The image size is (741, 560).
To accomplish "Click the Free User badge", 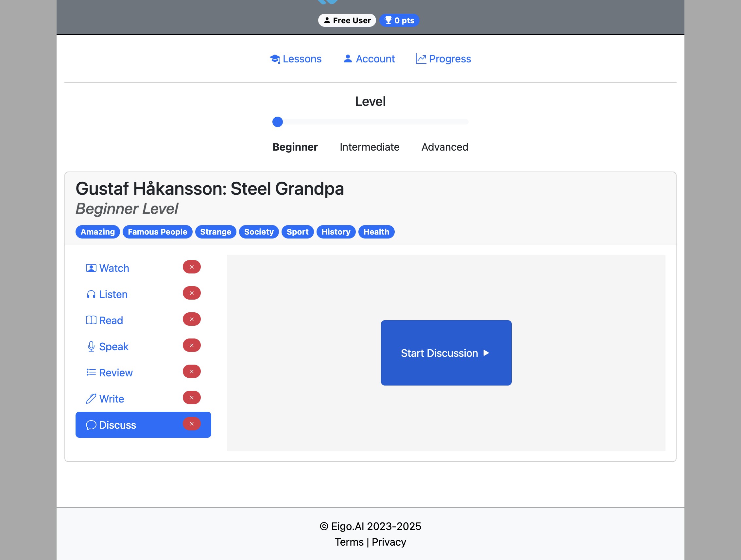I will (x=347, y=20).
